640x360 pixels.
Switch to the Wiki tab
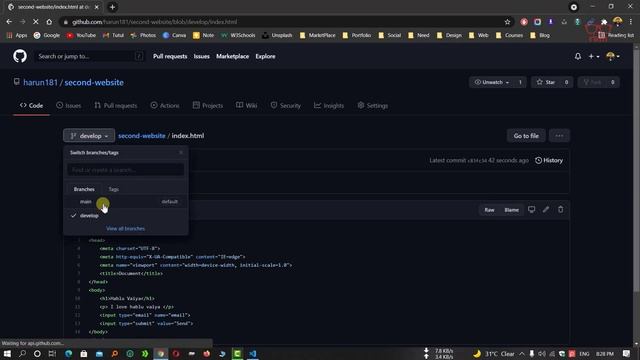coord(247,105)
